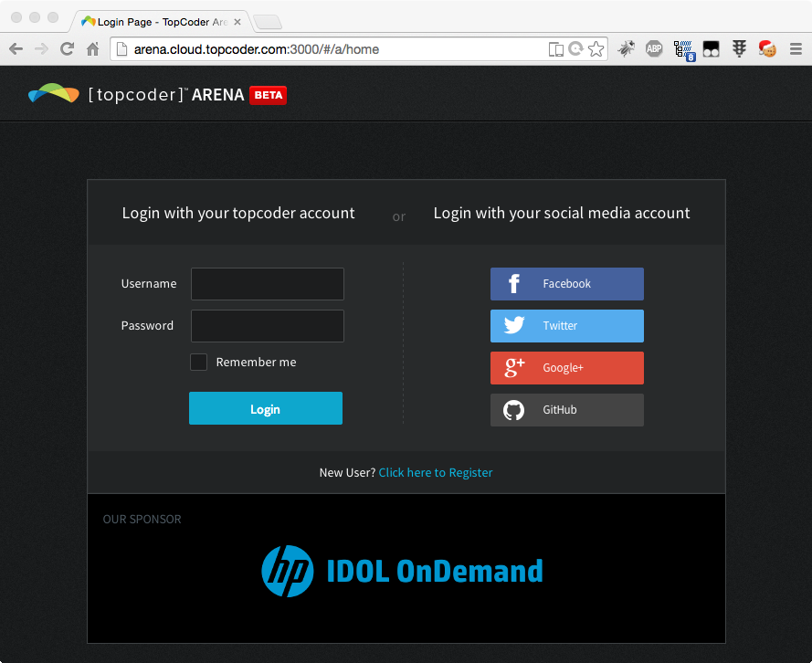Screen dimensions: 812x663
Task: Reload the page with the refresh icon
Action: pos(67,49)
